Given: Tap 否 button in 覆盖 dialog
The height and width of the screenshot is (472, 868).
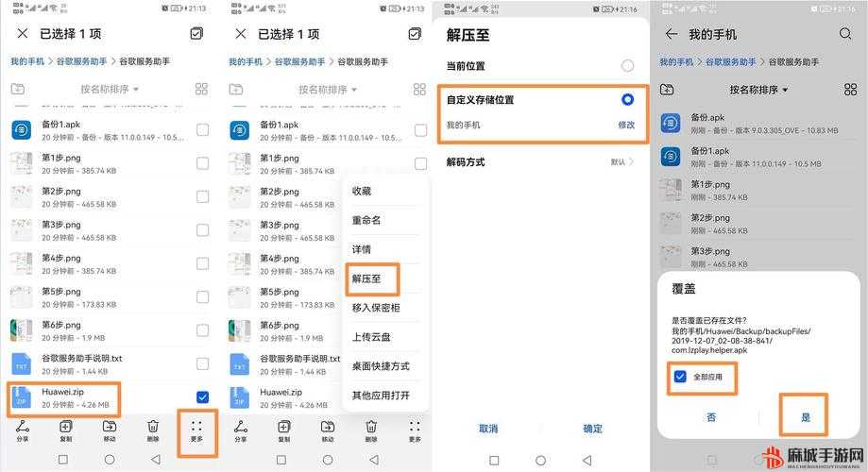Looking at the screenshot, I should tap(711, 417).
